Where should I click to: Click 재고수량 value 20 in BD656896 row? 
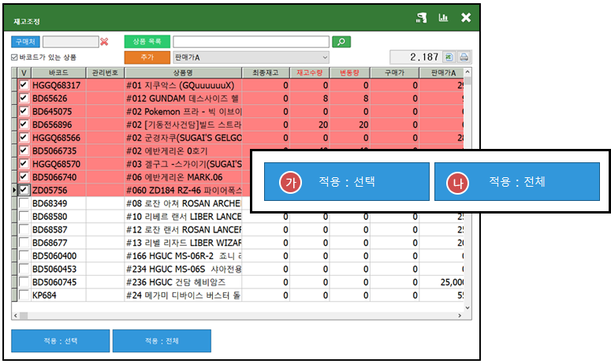pos(323,124)
